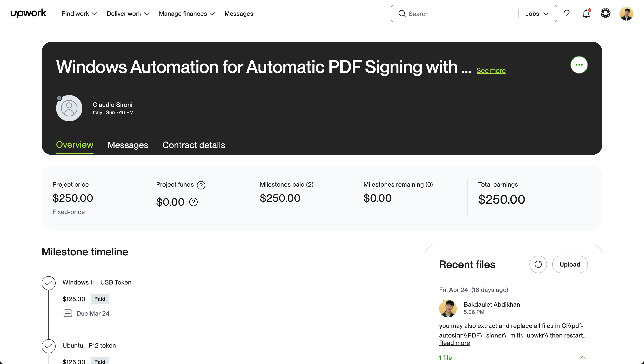This screenshot has width=644, height=364.
Task: Click the Windows 11 milestone checkmark circle
Action: [48, 283]
